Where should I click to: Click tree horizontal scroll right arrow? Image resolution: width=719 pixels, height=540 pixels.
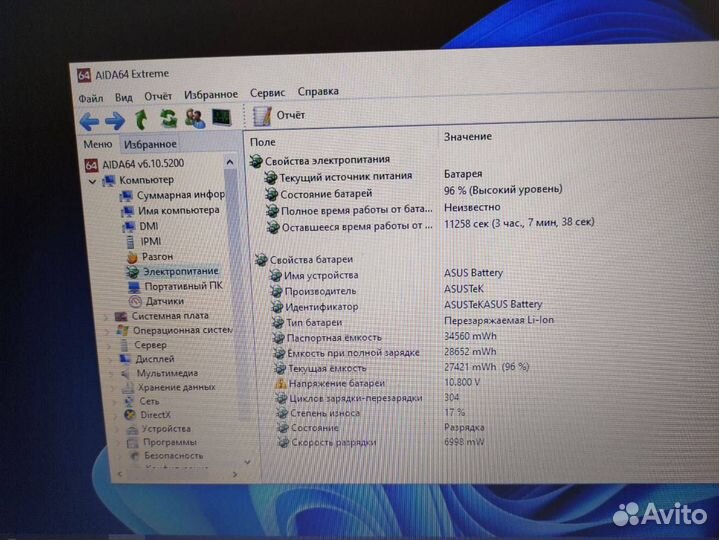point(235,474)
